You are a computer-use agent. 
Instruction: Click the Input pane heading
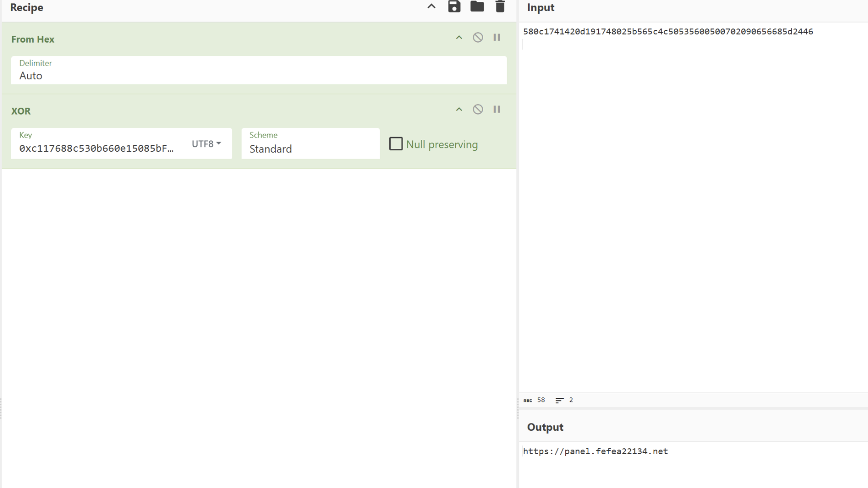[x=541, y=8]
